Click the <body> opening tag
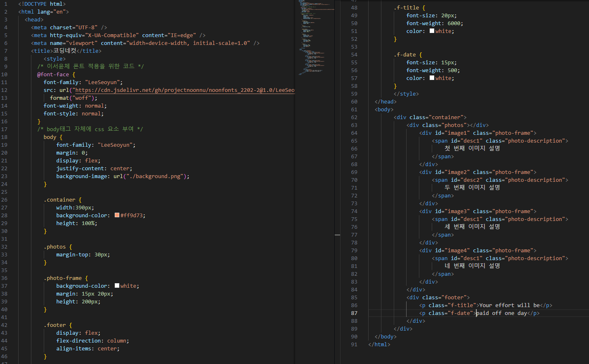The image size is (589, 364). click(384, 109)
